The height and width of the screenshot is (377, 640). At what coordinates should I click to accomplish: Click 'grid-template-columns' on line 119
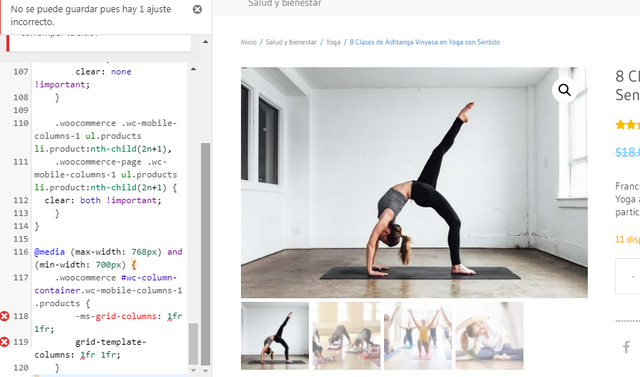[90, 348]
